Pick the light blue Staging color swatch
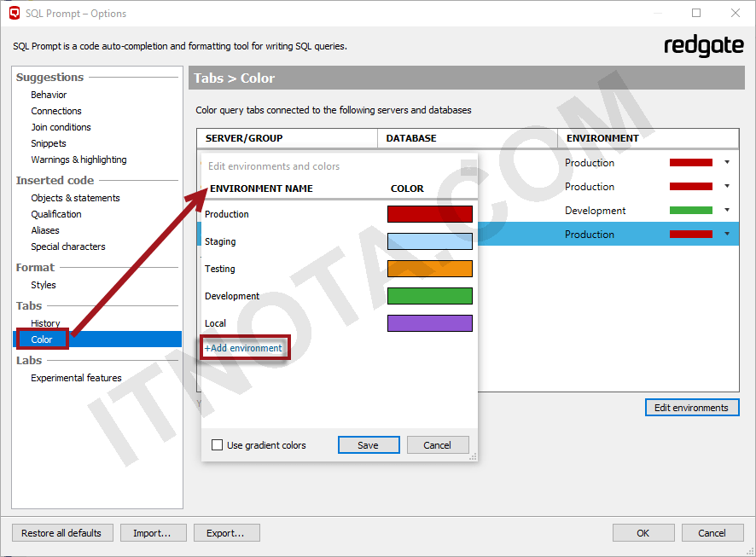Image resolution: width=756 pixels, height=557 pixels. click(429, 241)
